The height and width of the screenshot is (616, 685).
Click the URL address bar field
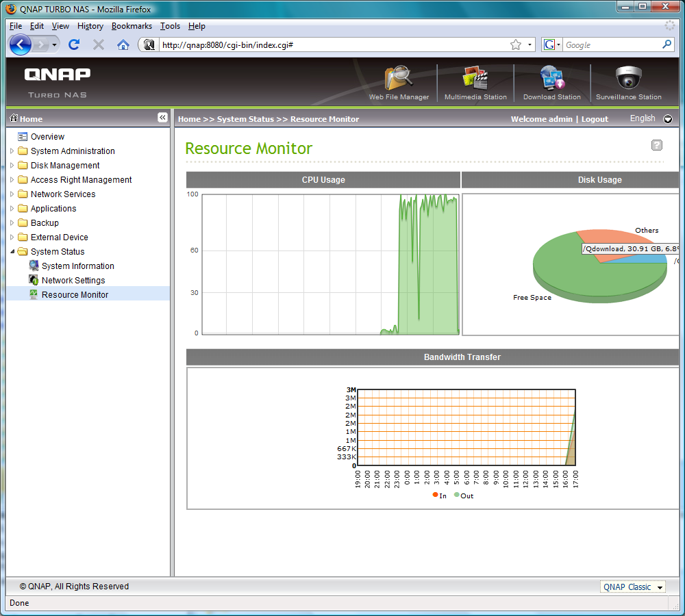click(332, 44)
